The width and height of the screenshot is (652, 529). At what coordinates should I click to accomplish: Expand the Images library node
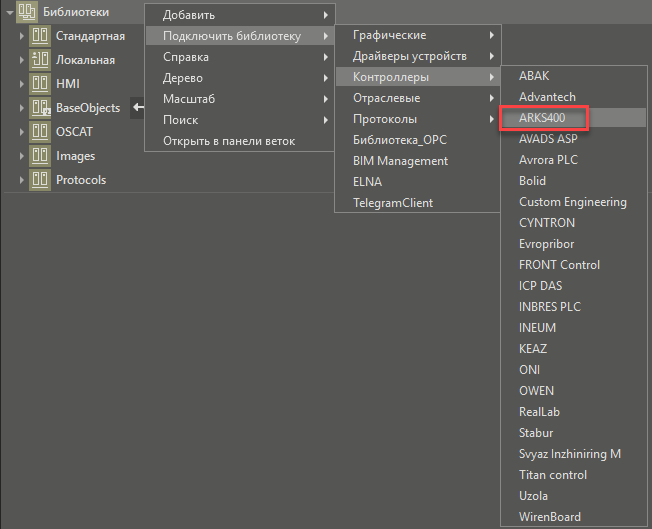[x=22, y=156]
